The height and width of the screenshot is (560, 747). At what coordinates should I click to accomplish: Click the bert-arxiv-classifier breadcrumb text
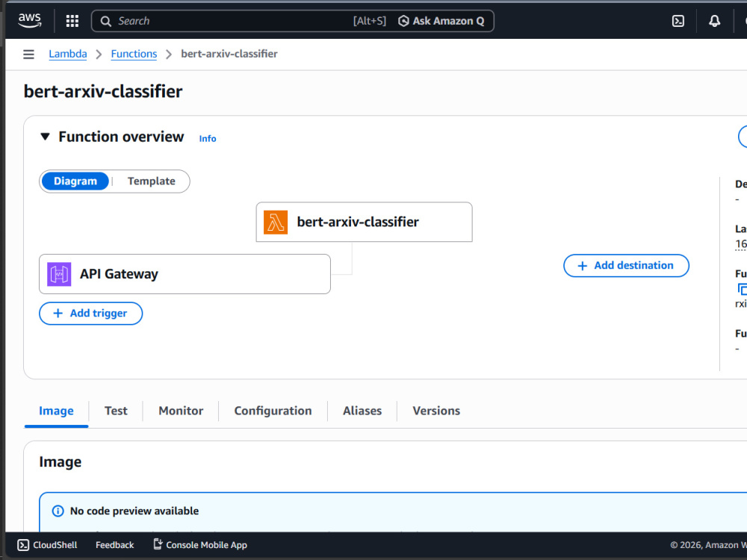click(229, 54)
